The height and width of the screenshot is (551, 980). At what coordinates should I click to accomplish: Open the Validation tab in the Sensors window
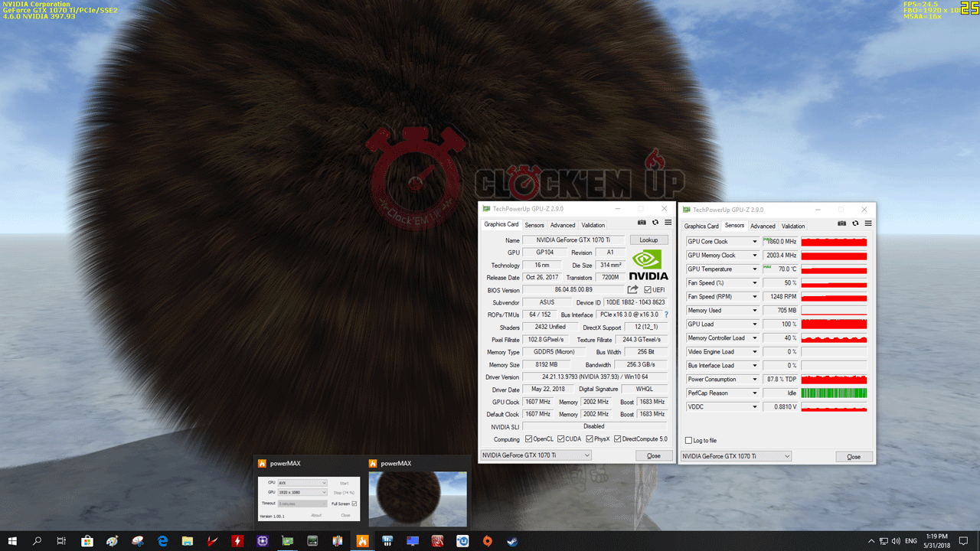(792, 226)
